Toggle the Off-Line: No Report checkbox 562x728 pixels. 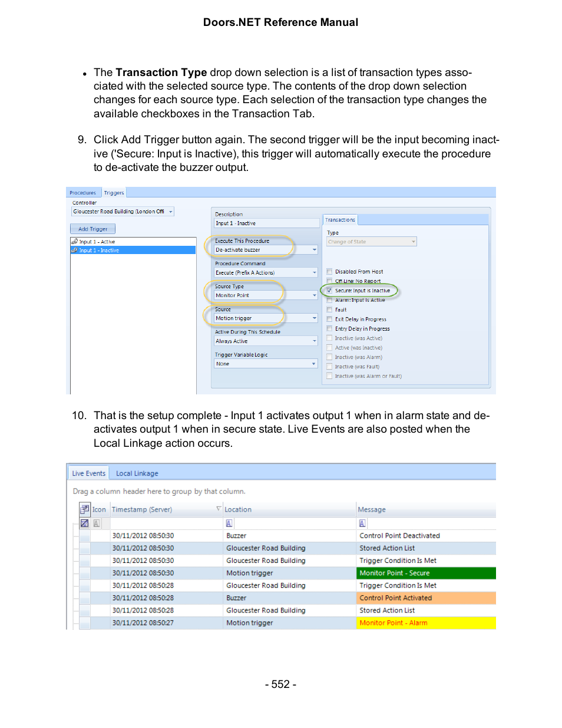click(x=329, y=281)
